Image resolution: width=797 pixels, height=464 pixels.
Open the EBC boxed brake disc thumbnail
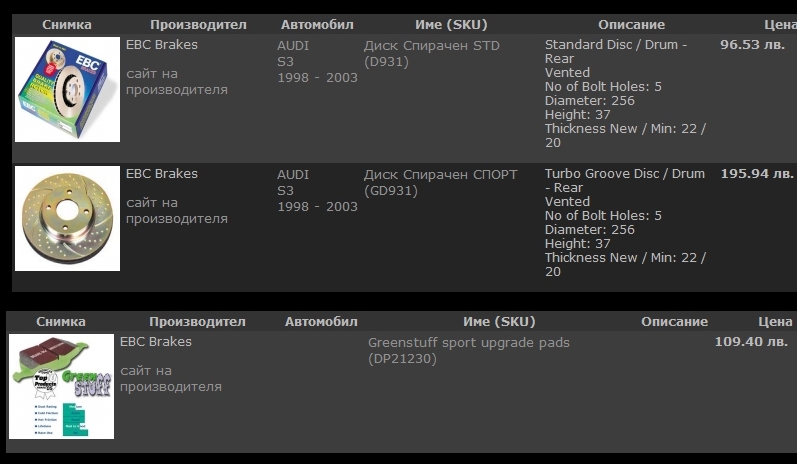click(67, 90)
